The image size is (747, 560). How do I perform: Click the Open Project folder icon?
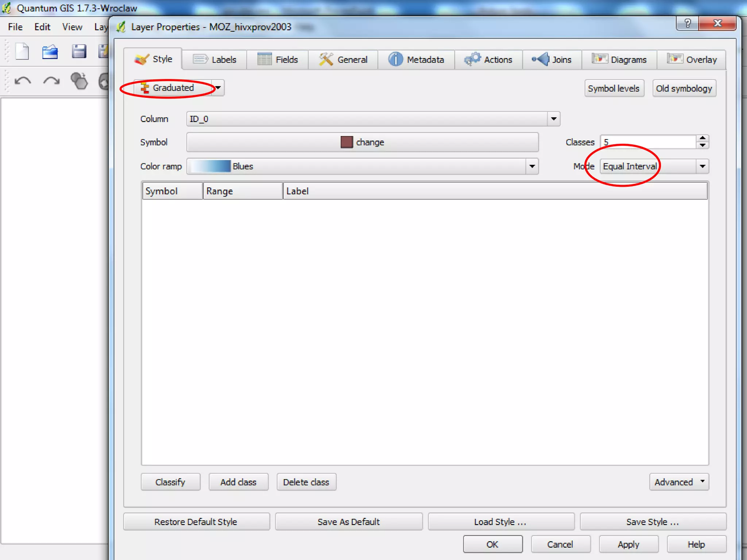point(50,52)
